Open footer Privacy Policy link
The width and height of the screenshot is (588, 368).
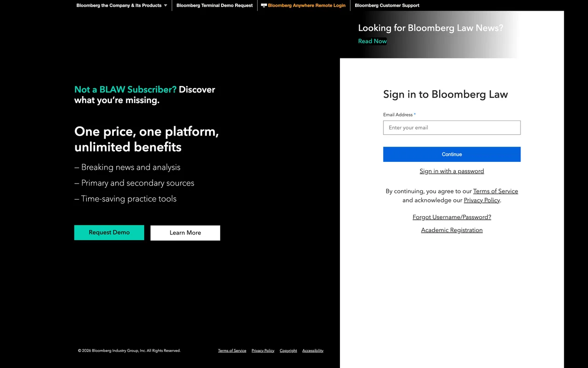coord(263,351)
